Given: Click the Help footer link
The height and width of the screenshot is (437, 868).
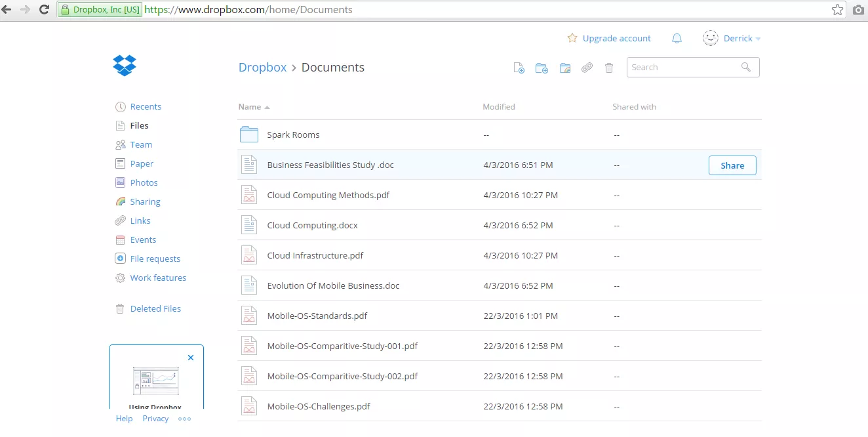Looking at the screenshot, I should coord(124,419).
